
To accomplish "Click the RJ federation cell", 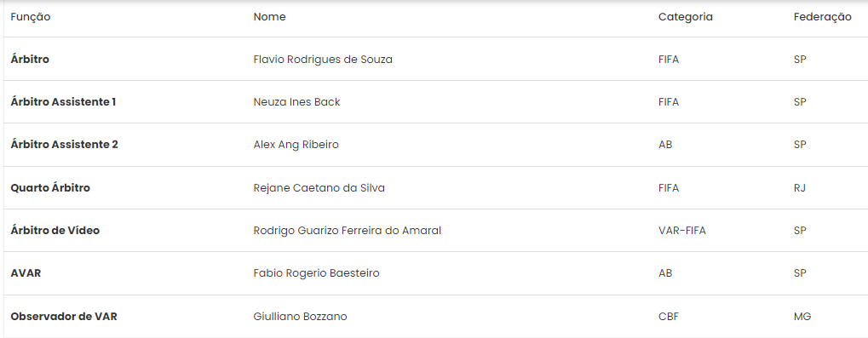I will 799,188.
